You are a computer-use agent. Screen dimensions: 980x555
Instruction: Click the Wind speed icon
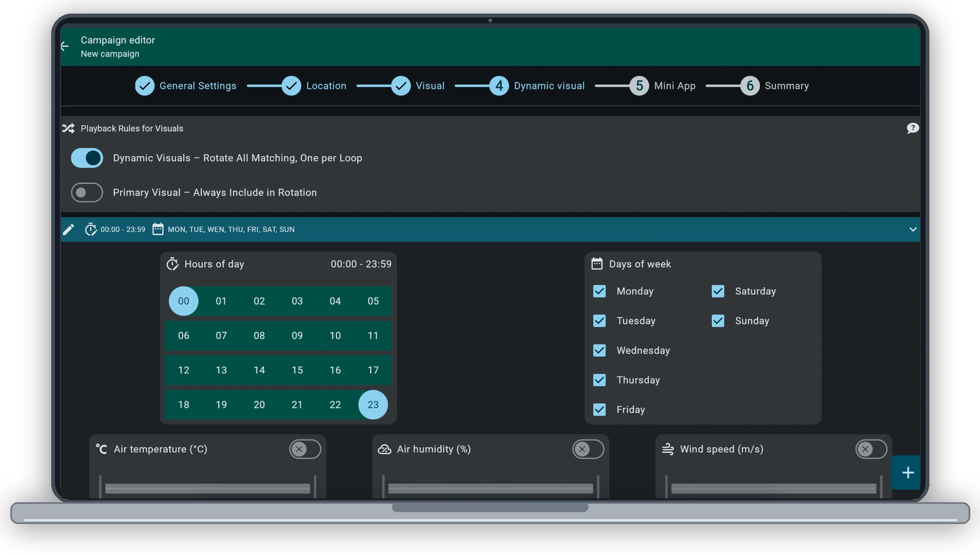coord(667,449)
